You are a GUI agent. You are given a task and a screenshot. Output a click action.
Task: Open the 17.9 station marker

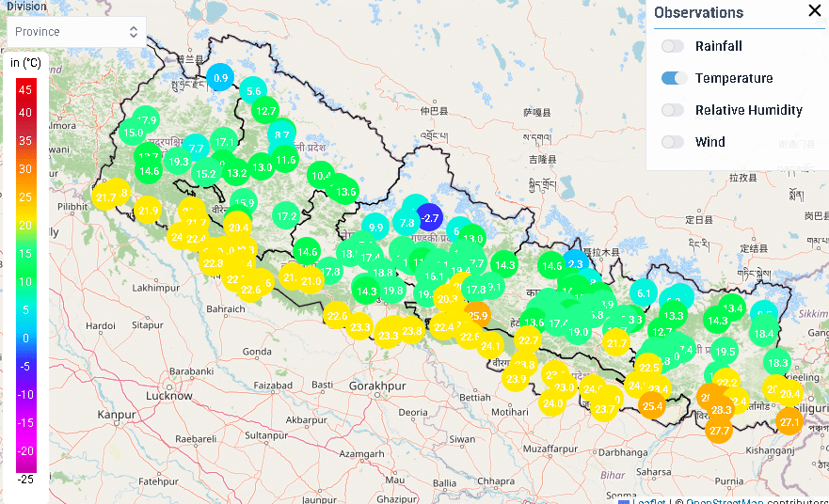[x=146, y=120]
